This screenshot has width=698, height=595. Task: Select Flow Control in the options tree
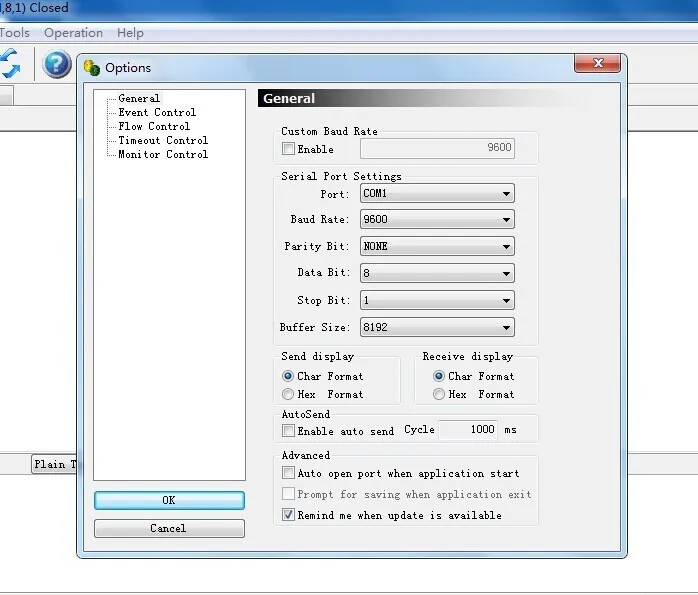coord(154,126)
